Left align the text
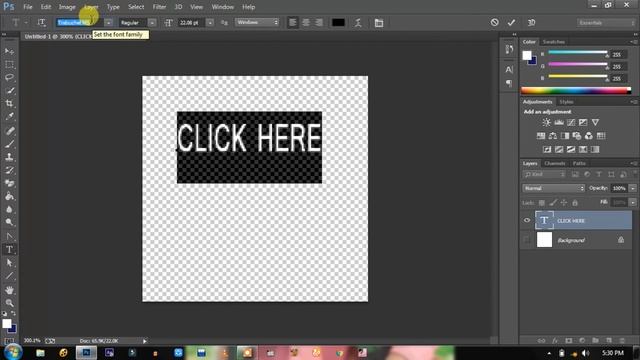The image size is (640, 360). pos(292,23)
